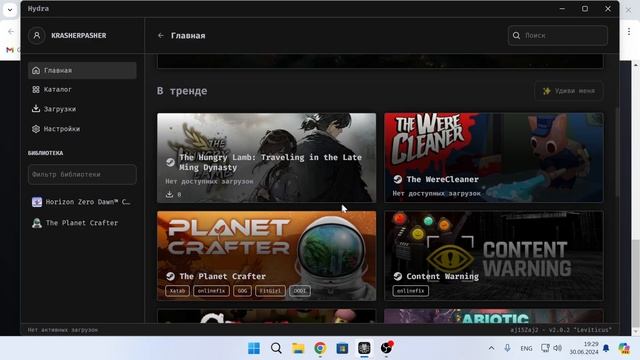Go back using the arrow beside Главная

(x=161, y=36)
